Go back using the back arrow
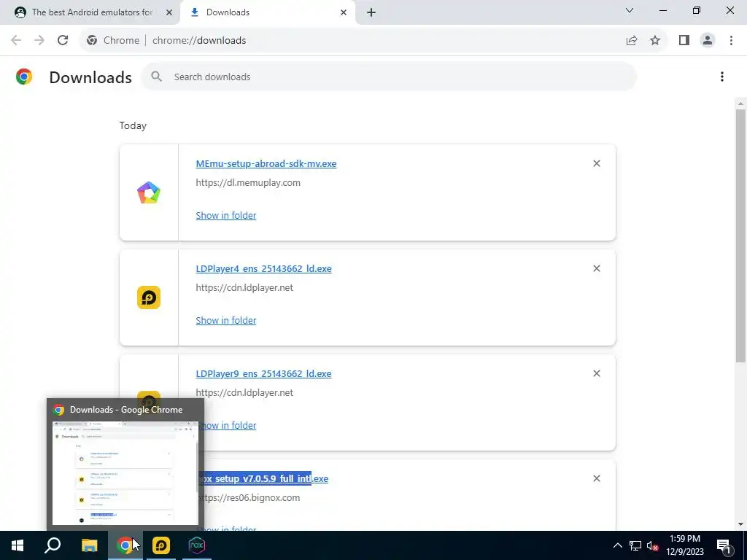This screenshot has width=747, height=560. (16, 41)
